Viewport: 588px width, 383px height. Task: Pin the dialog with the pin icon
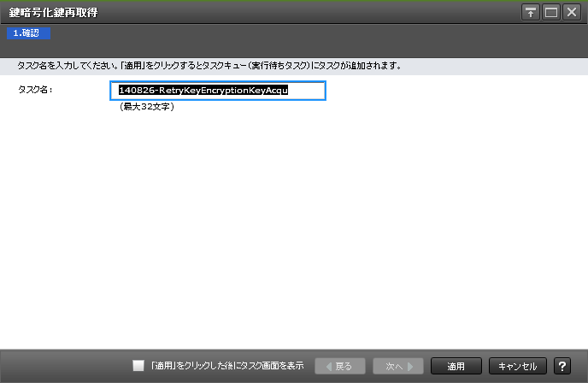click(x=530, y=12)
